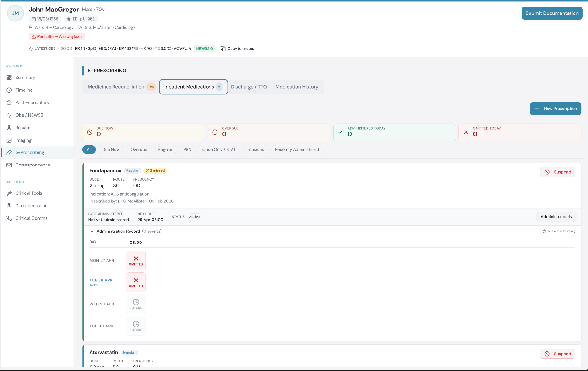Screen dimensions: 588x371
Task: Click the 15/03/1956 date of birth chip
Action: click(x=45, y=19)
